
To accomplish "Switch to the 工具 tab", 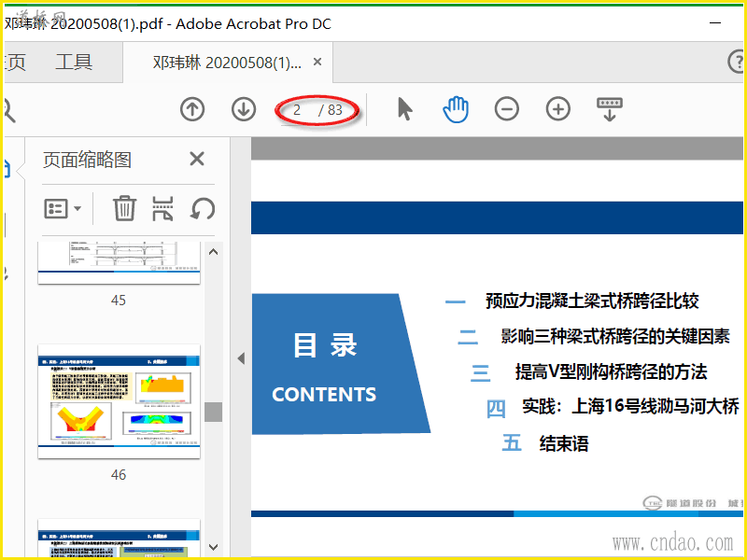I will coord(74,62).
